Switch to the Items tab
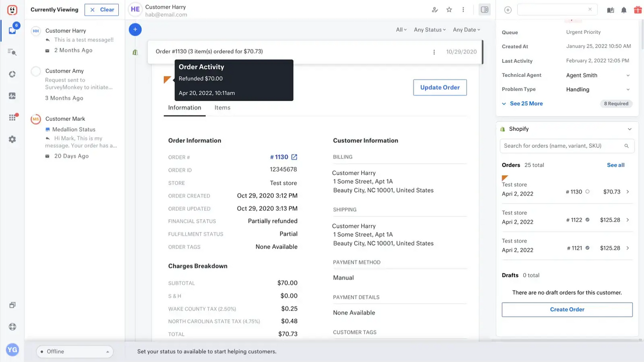The width and height of the screenshot is (644, 362). pyautogui.click(x=222, y=108)
